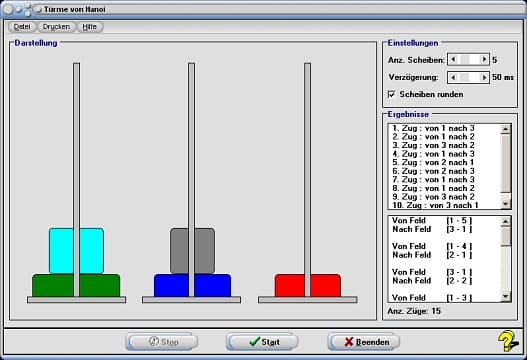This screenshot has width=527, height=360.
Task: Click the Anz. Scheiben slider track
Action: (469, 59)
